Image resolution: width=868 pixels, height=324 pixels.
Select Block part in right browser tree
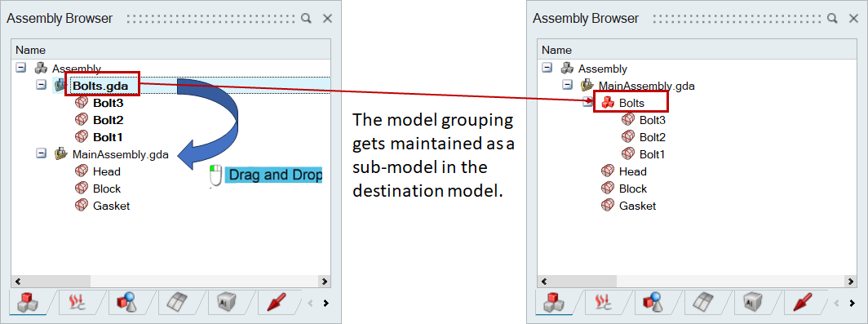[x=633, y=189]
